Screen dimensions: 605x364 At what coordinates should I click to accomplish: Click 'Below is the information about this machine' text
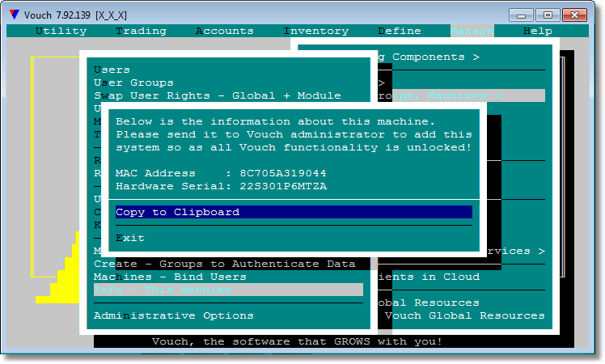pos(276,121)
